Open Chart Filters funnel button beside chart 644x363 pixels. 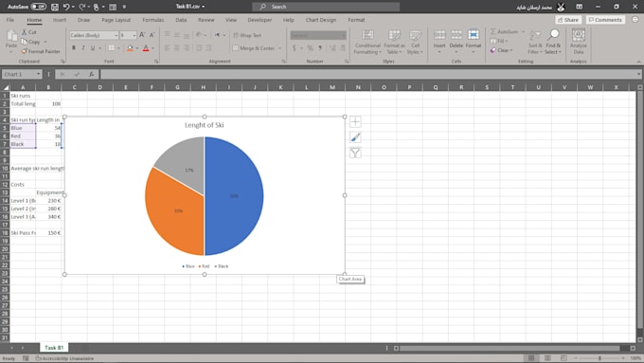(x=355, y=153)
